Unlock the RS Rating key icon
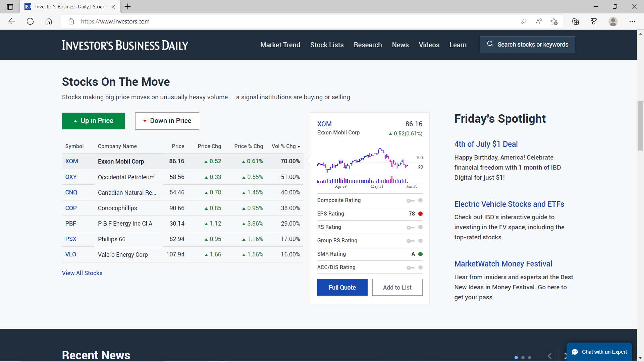 (411, 227)
